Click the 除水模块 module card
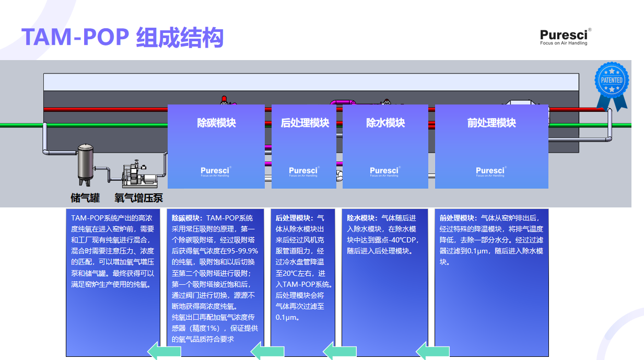 385,146
